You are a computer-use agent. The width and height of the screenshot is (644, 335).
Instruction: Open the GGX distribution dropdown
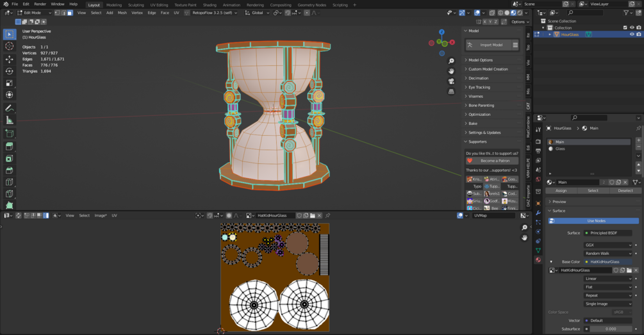[x=607, y=245]
